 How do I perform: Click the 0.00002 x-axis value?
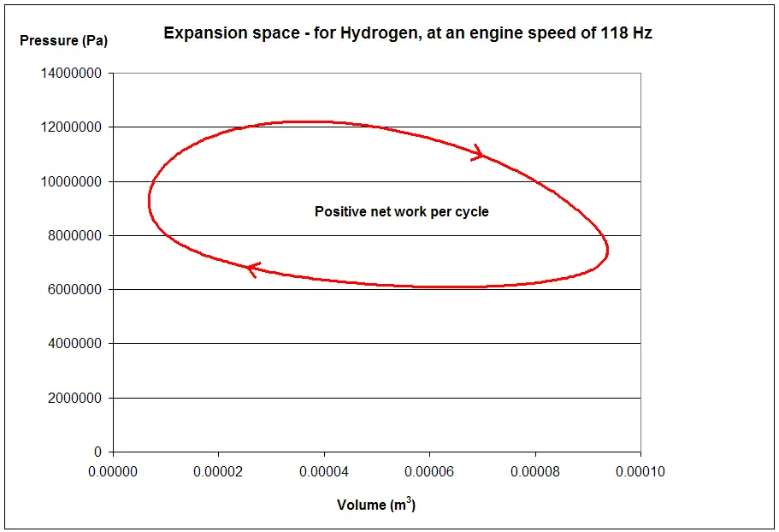click(218, 471)
